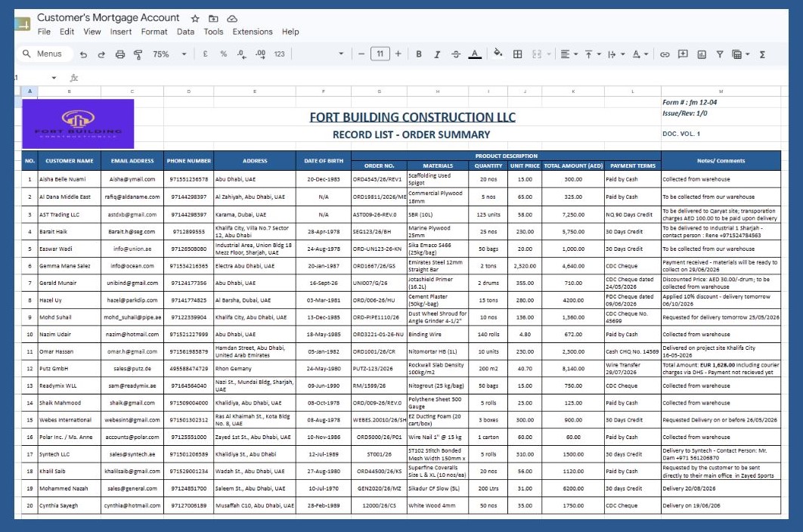This screenshot has width=803, height=532.
Task: Click the document title Customer's Mortgage Account
Action: [108, 18]
